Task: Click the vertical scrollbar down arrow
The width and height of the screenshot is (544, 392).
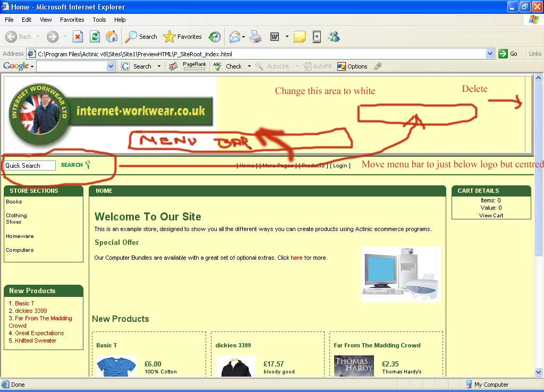Action: point(538,372)
